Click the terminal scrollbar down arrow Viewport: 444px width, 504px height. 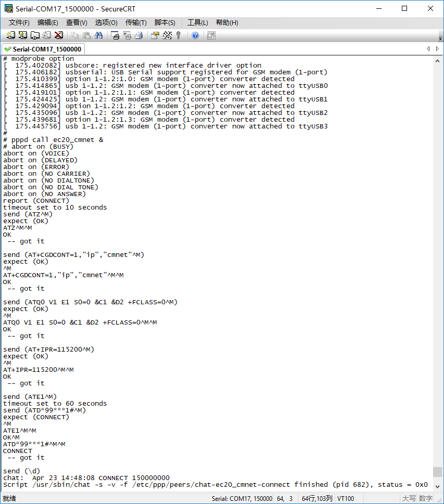[437, 487]
